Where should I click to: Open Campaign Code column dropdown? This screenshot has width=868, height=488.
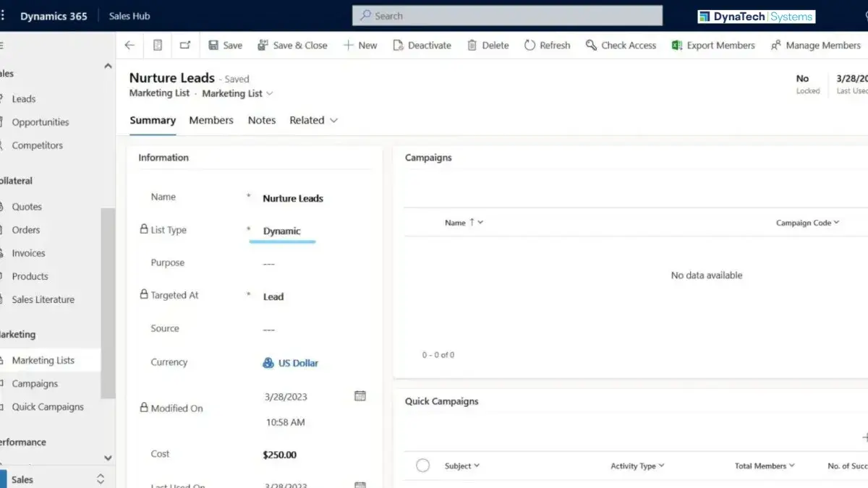coord(836,223)
